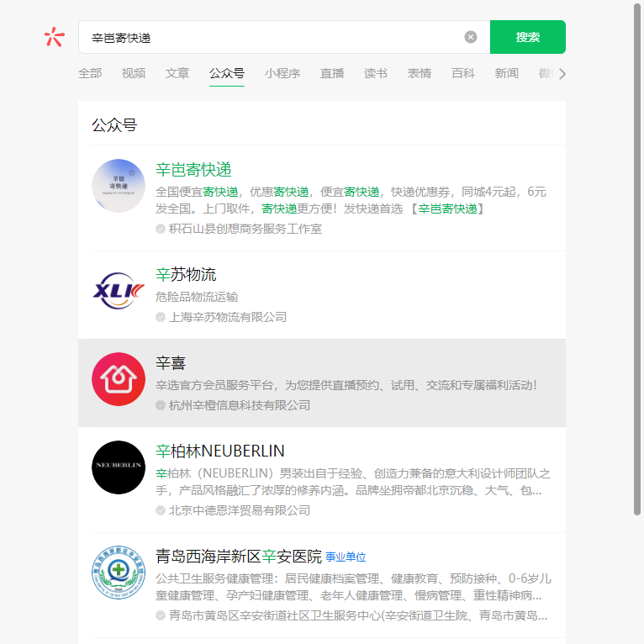
Task: Click verified badge beside 北京中德恩洋贸易有限公司
Action: (x=161, y=510)
